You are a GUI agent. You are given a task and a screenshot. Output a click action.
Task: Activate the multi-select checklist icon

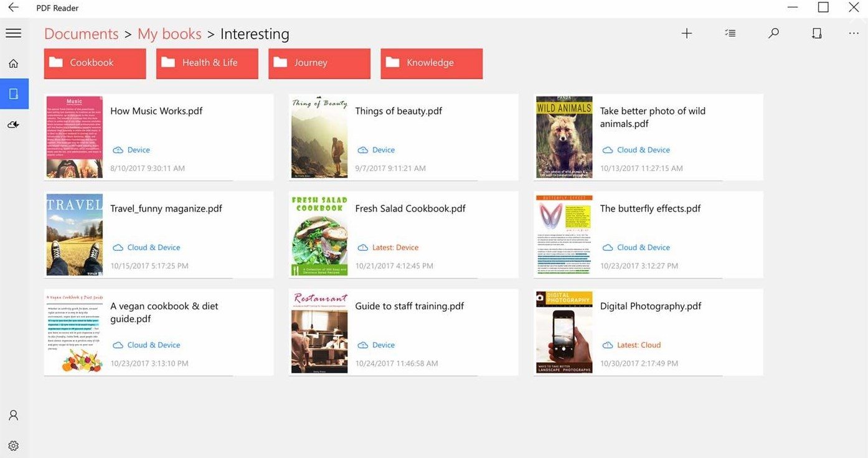(x=730, y=34)
